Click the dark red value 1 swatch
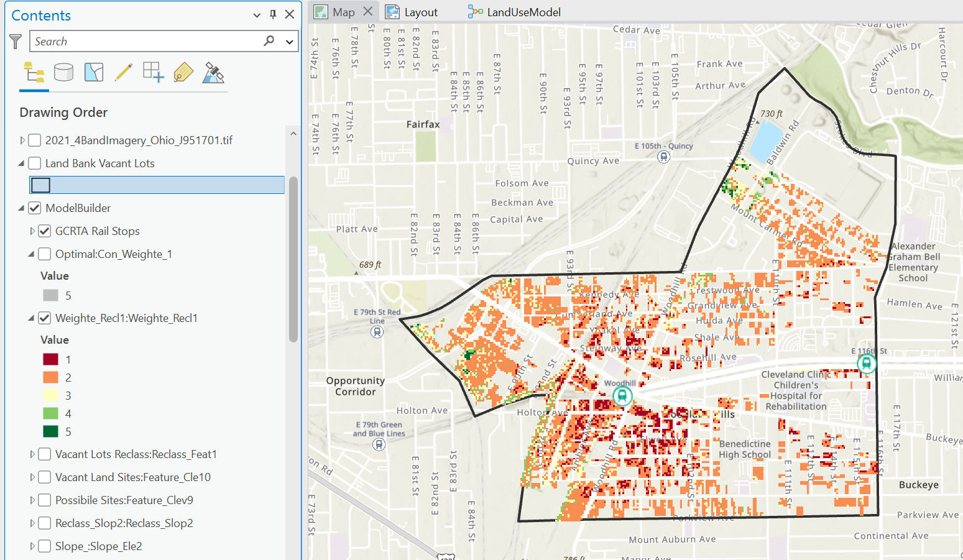Viewport: 963px width, 560px height. [x=51, y=359]
